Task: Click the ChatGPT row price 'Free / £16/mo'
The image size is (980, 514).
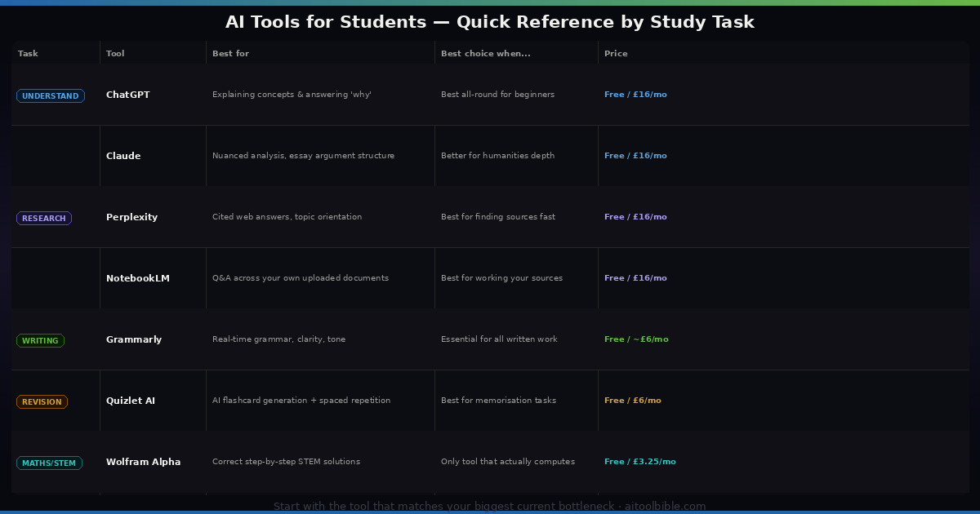Action: click(635, 95)
